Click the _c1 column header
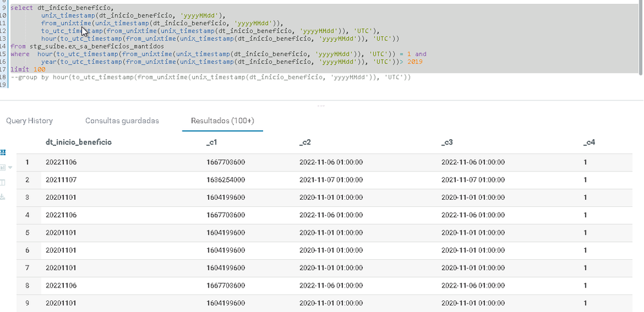 [x=211, y=142]
